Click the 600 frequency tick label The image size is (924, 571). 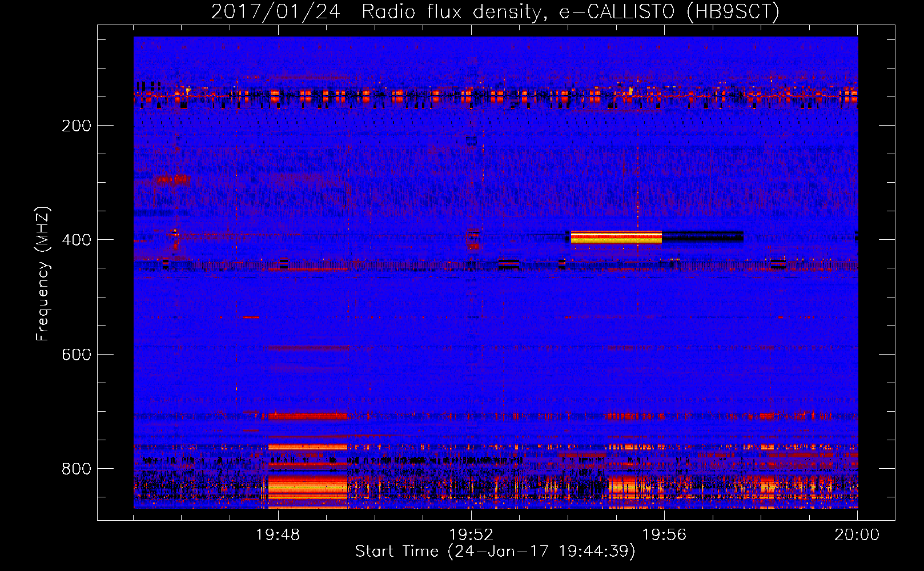click(77, 355)
